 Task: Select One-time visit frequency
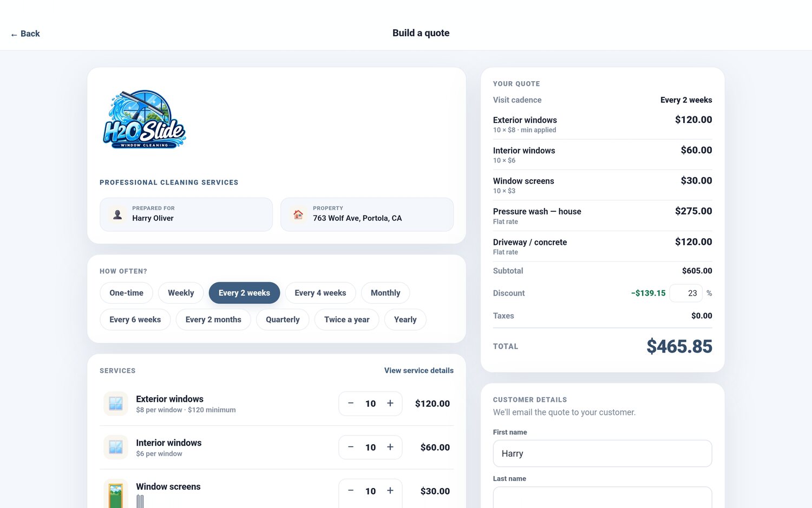(127, 293)
